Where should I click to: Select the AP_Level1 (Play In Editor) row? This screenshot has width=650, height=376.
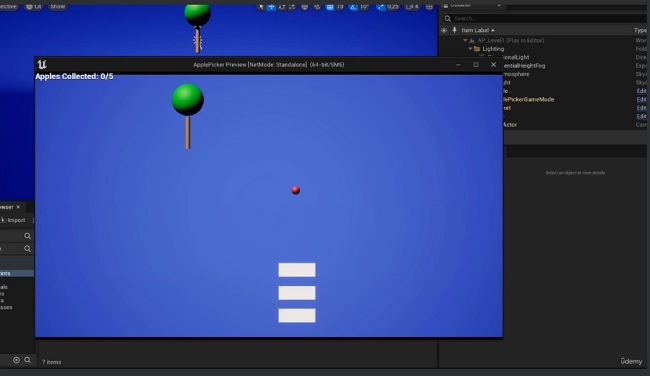[x=511, y=40]
